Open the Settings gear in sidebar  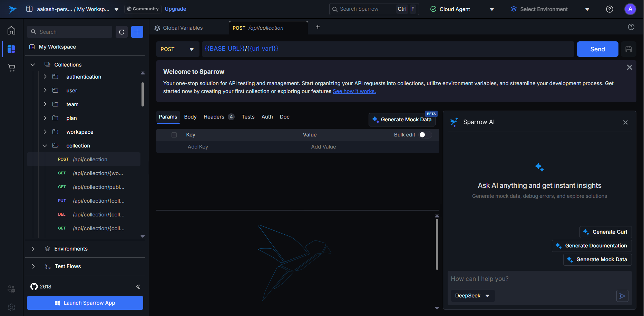tap(11, 307)
